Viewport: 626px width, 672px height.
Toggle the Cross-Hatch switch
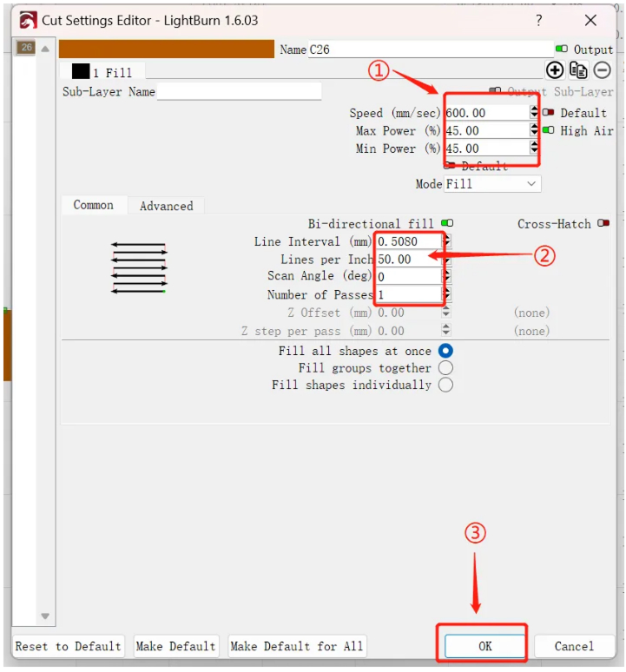pos(603,223)
